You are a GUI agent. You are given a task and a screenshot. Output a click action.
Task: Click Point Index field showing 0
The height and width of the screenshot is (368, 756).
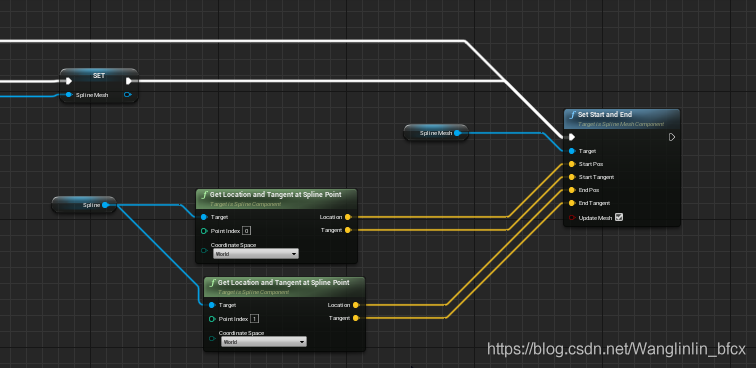[246, 231]
